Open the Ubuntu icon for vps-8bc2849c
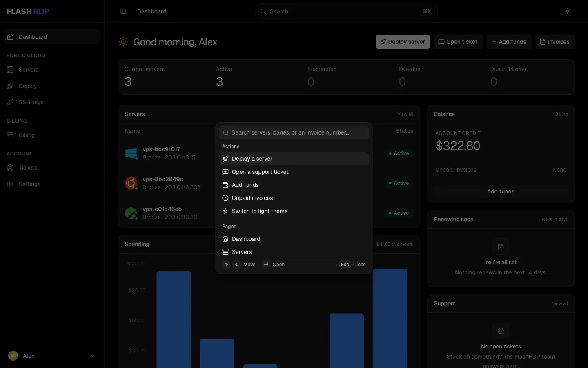Screen dimensions: 588x368 point(131,183)
